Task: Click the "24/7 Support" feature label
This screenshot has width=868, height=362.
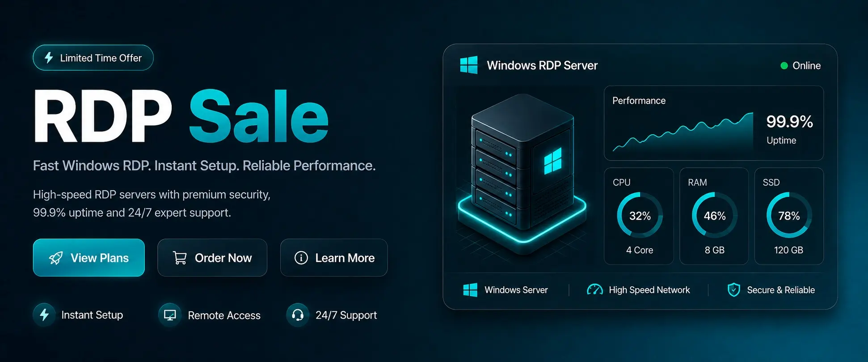Action: pos(346,315)
